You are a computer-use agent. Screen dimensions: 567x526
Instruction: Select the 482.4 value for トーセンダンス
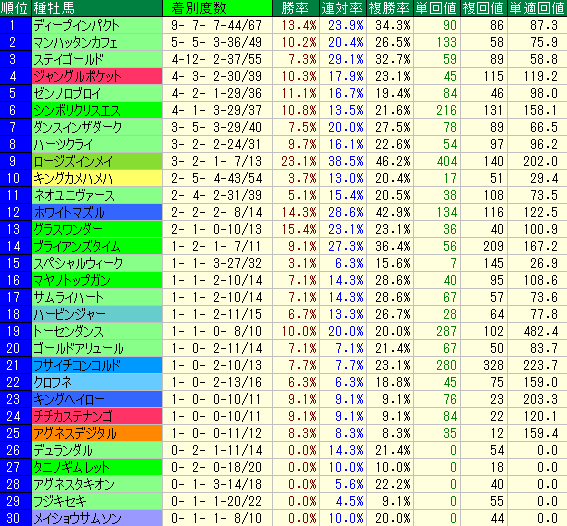(538, 331)
